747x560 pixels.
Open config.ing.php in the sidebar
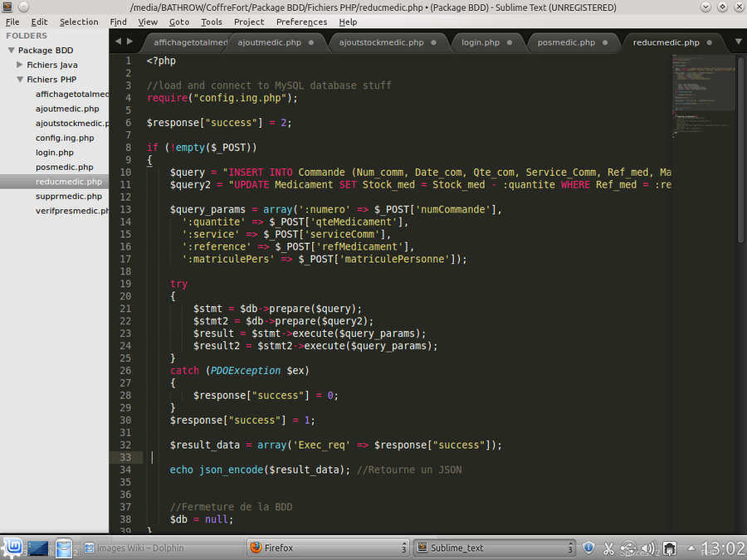(65, 138)
